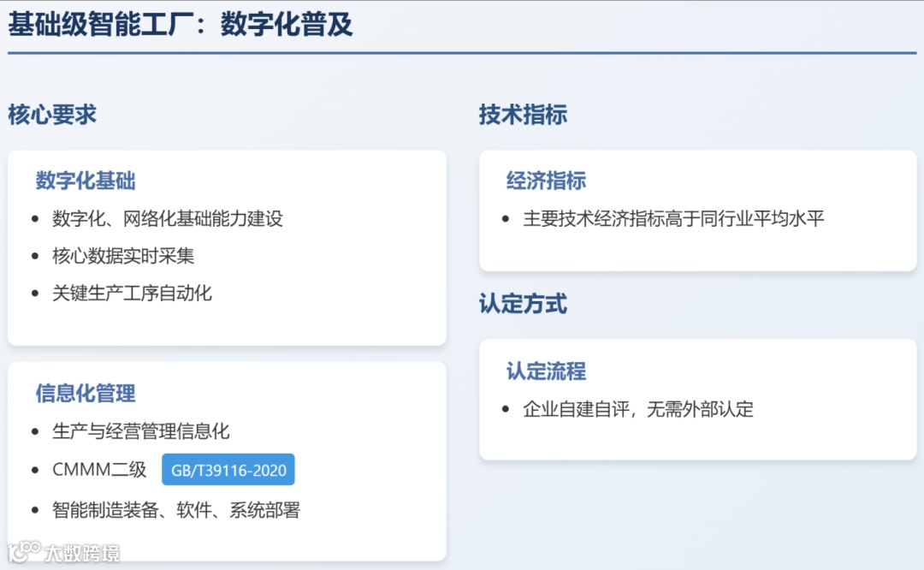This screenshot has height=570, width=924.
Task: Click the 数字化基础 card title
Action: [86, 181]
